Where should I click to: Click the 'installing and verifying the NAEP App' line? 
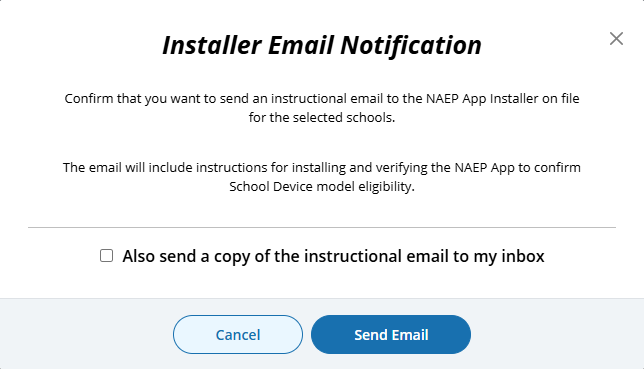click(x=322, y=168)
